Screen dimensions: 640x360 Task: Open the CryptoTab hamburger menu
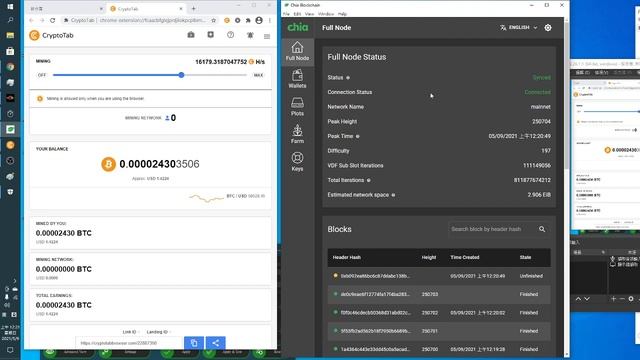(x=267, y=36)
